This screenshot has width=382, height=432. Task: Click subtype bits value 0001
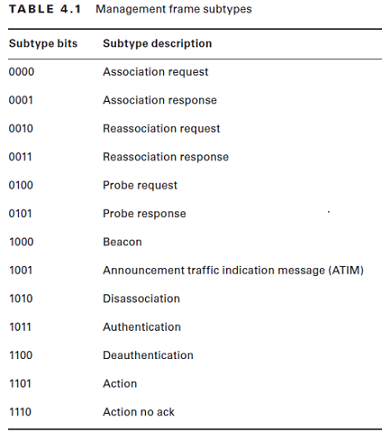pyautogui.click(x=21, y=100)
